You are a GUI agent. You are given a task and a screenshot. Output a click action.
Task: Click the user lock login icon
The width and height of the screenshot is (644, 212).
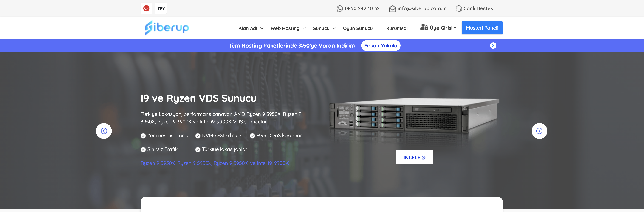coord(424,27)
